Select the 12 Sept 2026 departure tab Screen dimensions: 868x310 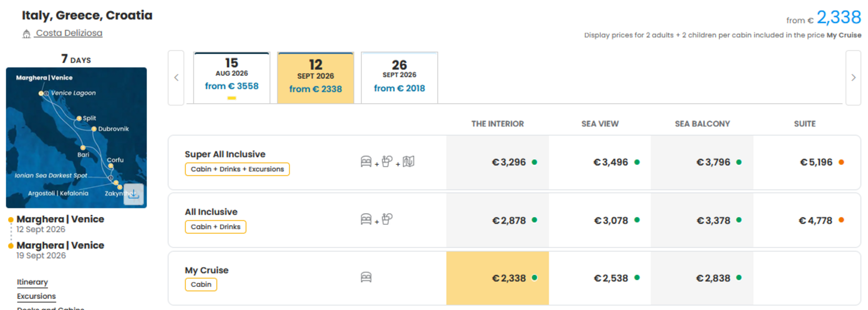click(316, 78)
